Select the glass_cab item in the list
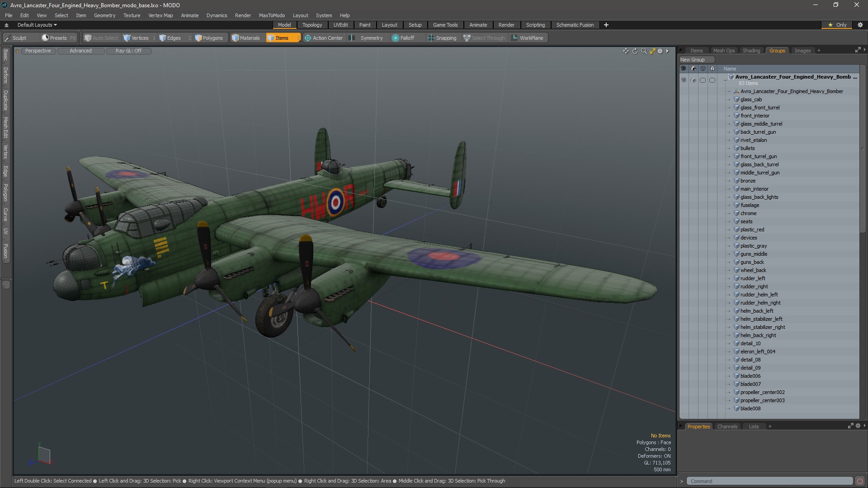868x488 pixels. (x=751, y=99)
